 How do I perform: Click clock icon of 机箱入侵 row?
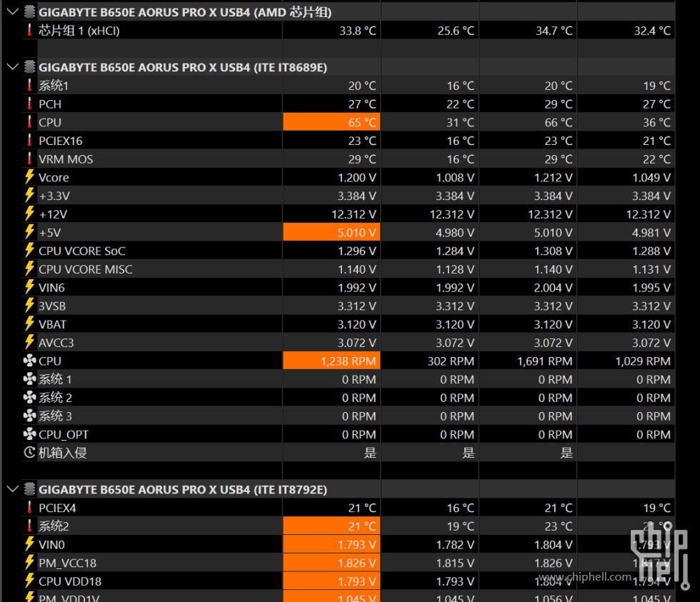[x=29, y=452]
